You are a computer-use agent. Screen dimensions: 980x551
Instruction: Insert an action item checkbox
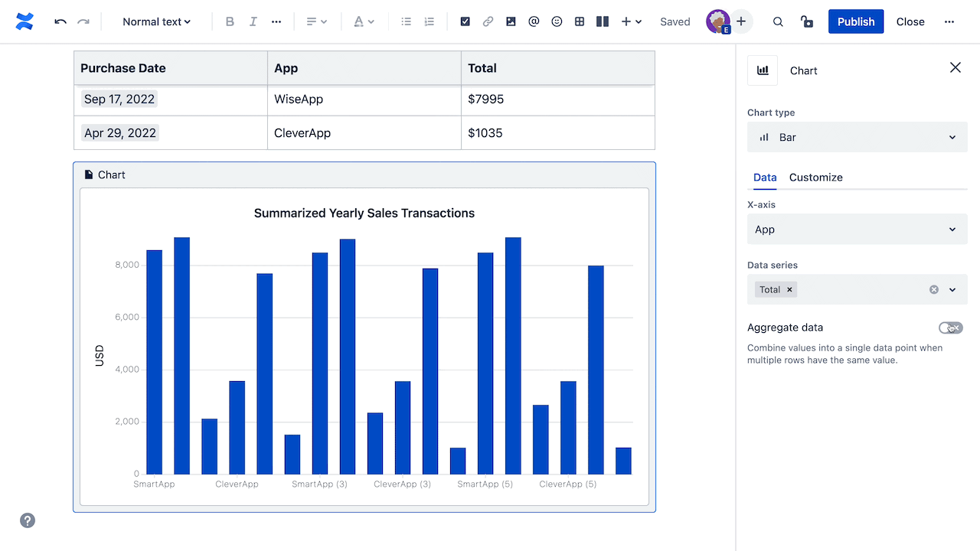tap(465, 21)
